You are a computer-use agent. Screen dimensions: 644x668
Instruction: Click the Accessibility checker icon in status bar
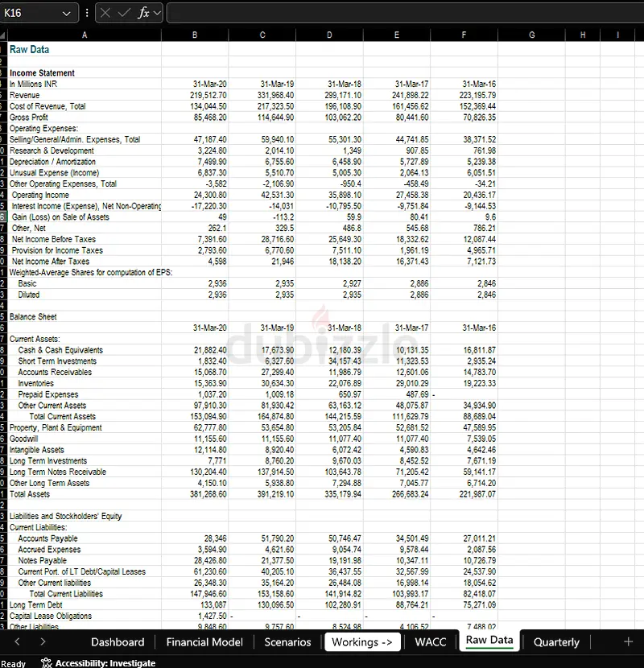pos(47,662)
